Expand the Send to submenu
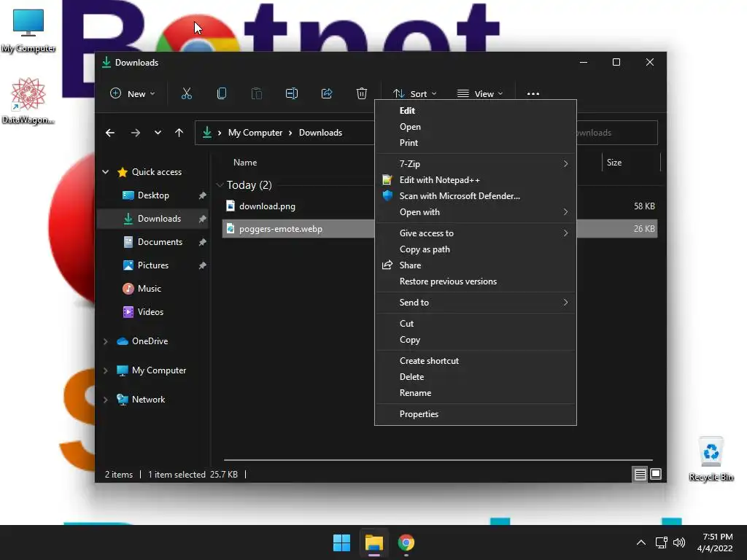This screenshot has height=560, width=747. click(x=476, y=303)
